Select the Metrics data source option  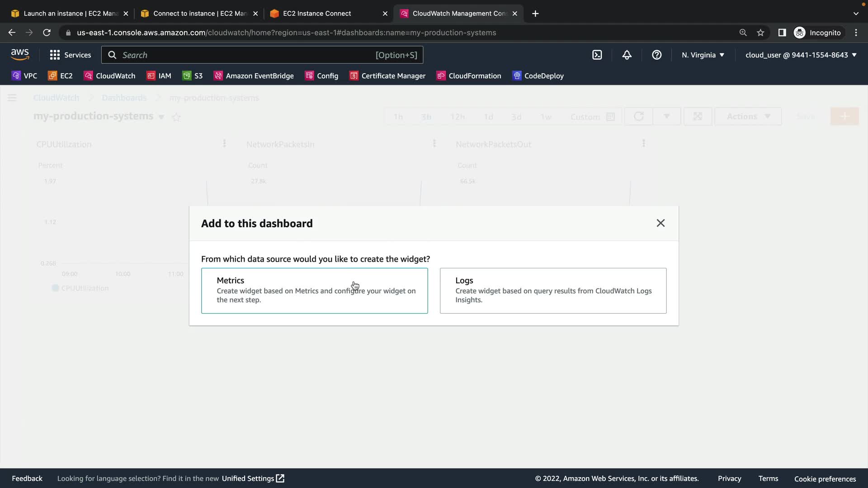tap(314, 291)
